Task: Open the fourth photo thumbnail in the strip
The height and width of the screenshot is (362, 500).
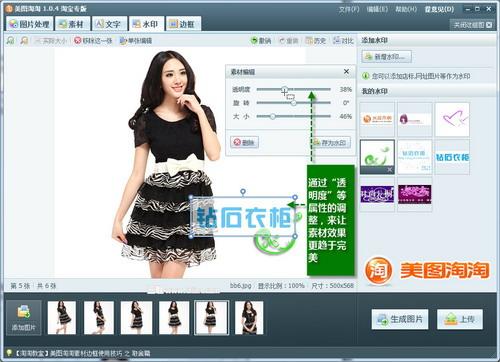Action: [174, 318]
